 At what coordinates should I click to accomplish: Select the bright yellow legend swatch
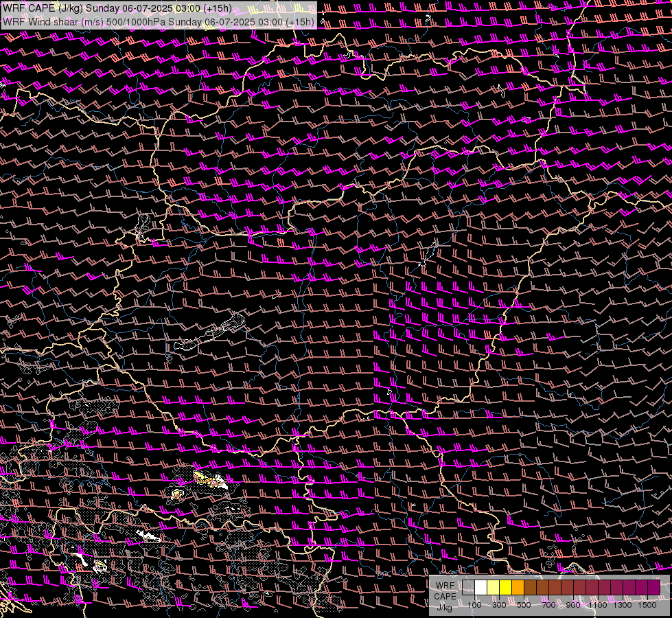506,588
